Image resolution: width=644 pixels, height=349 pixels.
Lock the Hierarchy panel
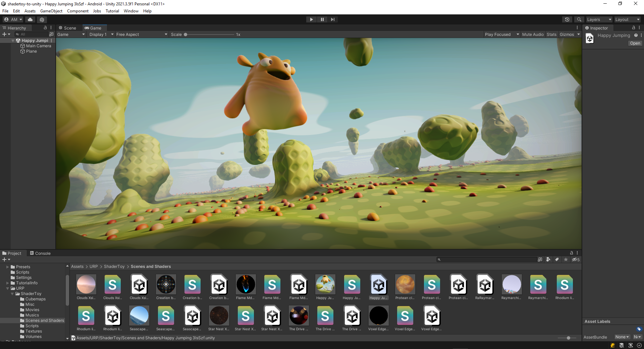tap(45, 28)
